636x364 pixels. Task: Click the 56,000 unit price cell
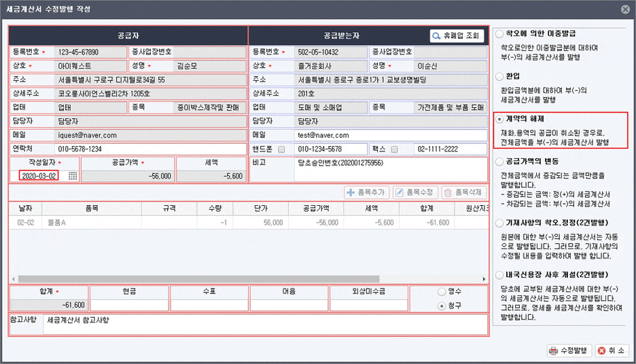click(x=261, y=223)
